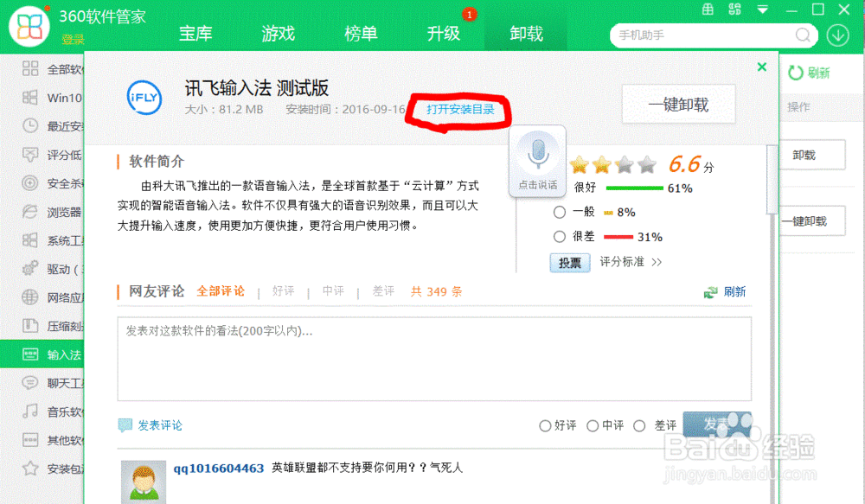Expand the title bar dropdown menu arrow
865x504 pixels.
(x=762, y=10)
